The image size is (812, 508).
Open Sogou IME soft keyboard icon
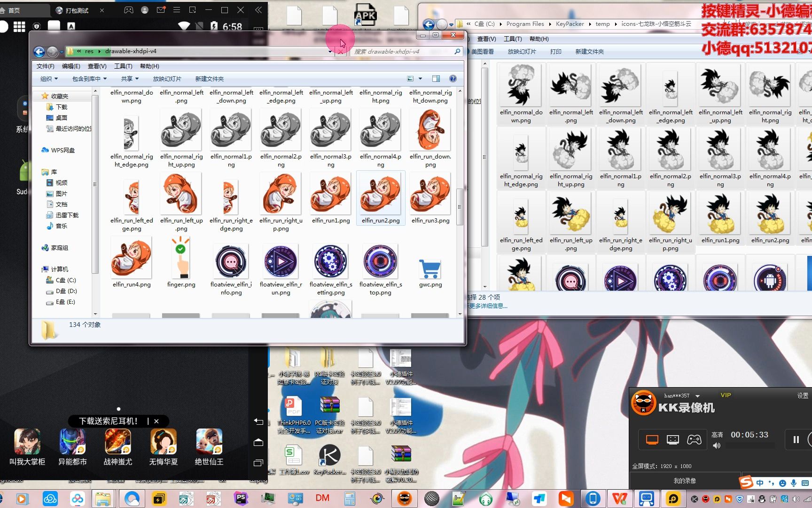pos(805,483)
